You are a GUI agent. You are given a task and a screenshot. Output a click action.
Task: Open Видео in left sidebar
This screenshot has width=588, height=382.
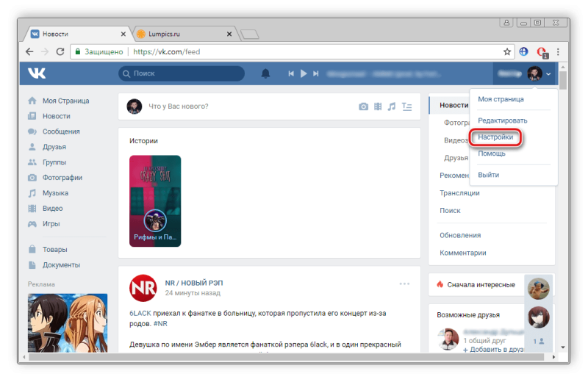click(52, 209)
